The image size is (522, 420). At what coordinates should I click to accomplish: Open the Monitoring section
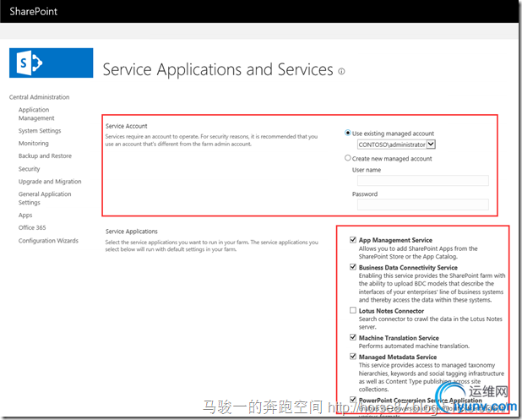pyautogui.click(x=33, y=143)
